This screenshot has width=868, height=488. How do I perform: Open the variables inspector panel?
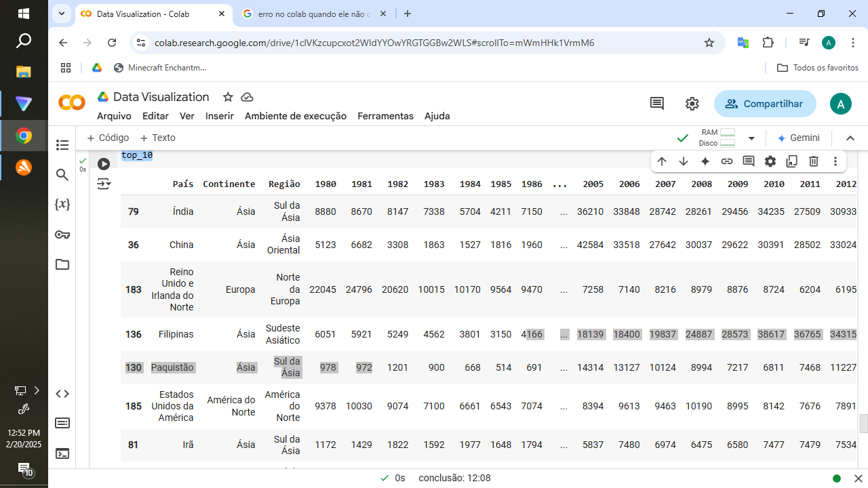click(x=62, y=205)
